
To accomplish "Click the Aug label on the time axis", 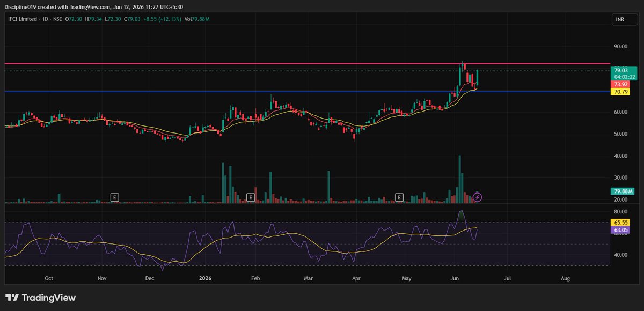I will click(565, 279).
